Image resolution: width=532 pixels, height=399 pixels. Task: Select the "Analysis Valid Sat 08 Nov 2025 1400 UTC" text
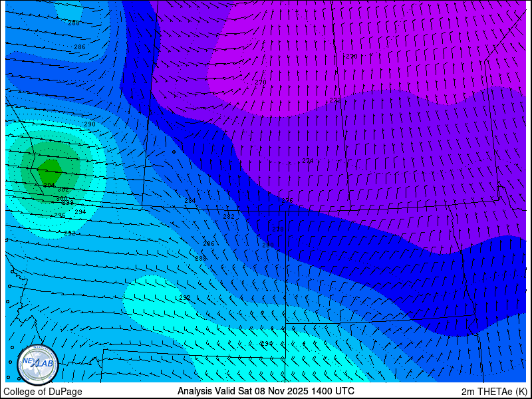click(265, 390)
